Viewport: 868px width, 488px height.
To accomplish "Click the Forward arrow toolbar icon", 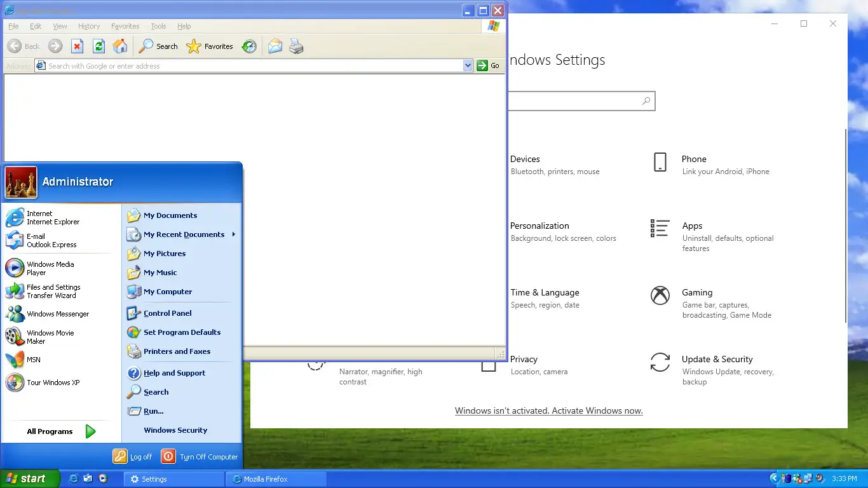I will click(55, 46).
